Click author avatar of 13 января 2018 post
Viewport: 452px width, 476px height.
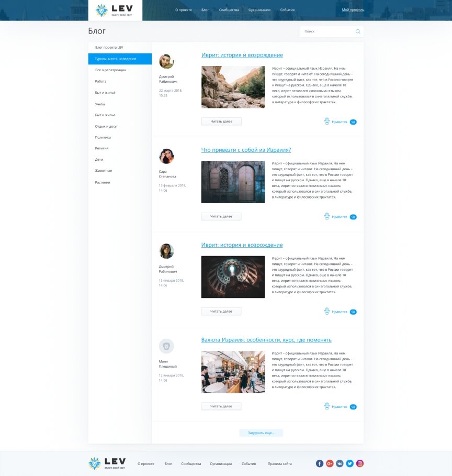point(166,251)
